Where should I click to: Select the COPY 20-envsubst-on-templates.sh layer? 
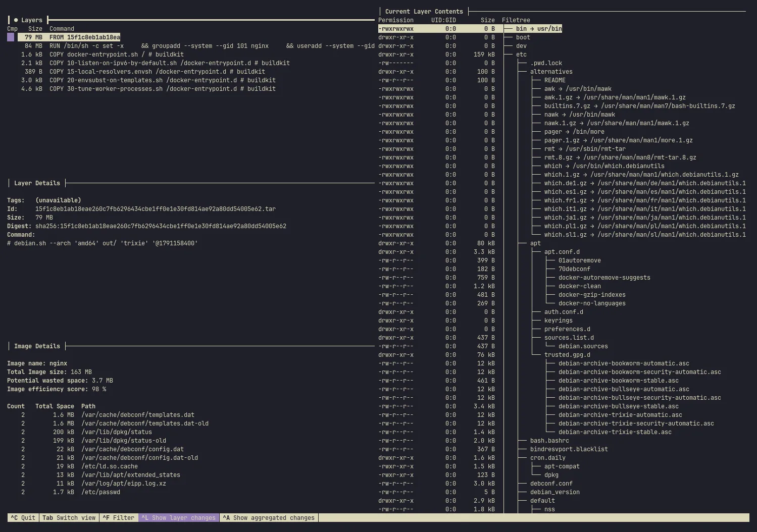point(148,80)
